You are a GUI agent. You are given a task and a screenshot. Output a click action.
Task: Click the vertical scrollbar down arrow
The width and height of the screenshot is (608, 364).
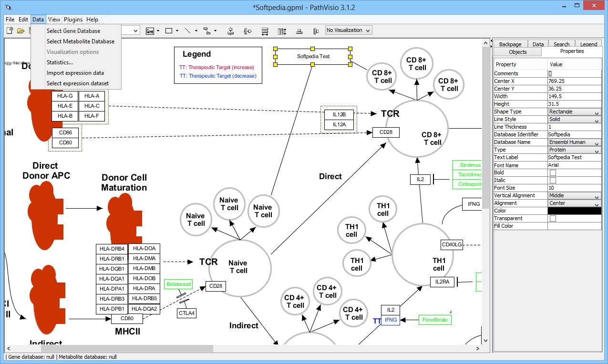pyautogui.click(x=486, y=341)
